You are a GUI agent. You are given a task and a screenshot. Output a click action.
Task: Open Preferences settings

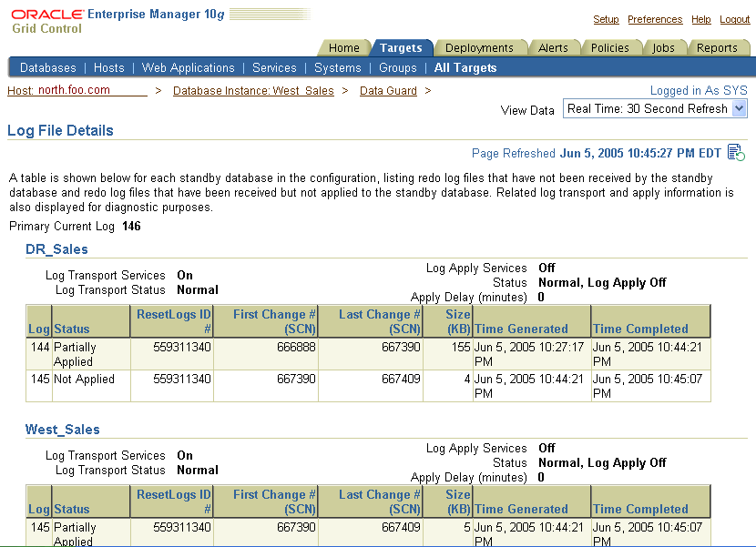coord(655,19)
